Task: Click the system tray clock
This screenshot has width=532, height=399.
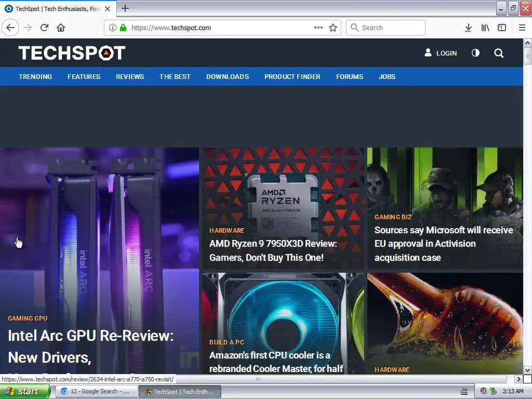Action: (513, 391)
